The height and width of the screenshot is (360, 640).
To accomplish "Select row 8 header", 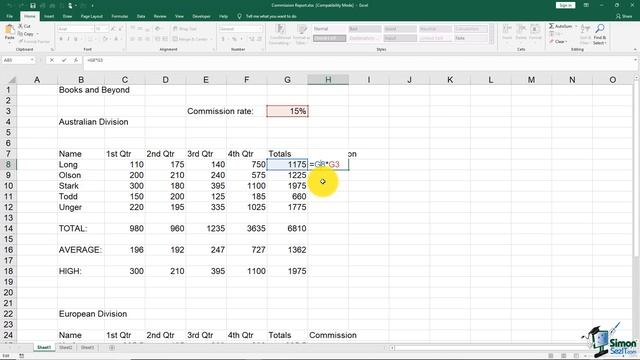I will (x=8, y=164).
